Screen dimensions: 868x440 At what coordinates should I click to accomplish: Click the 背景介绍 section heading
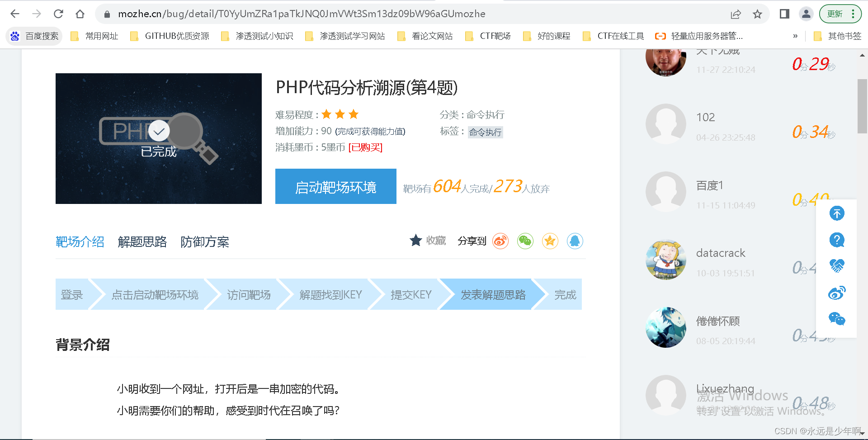(83, 345)
